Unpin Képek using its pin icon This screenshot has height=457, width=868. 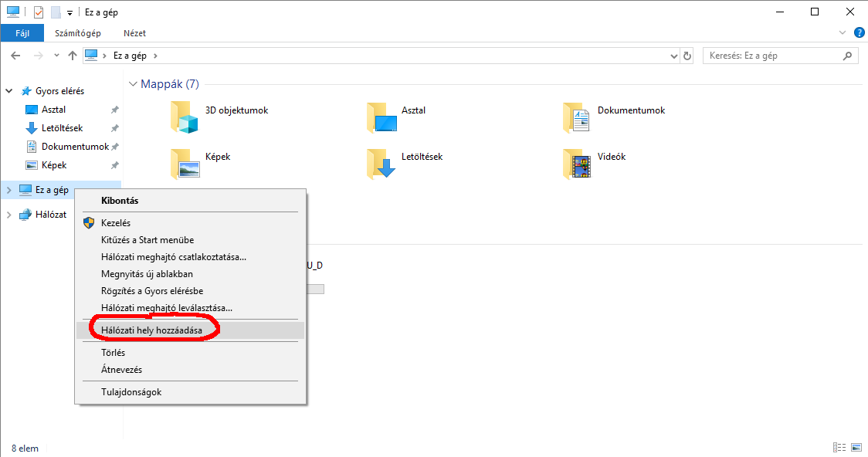coord(114,165)
